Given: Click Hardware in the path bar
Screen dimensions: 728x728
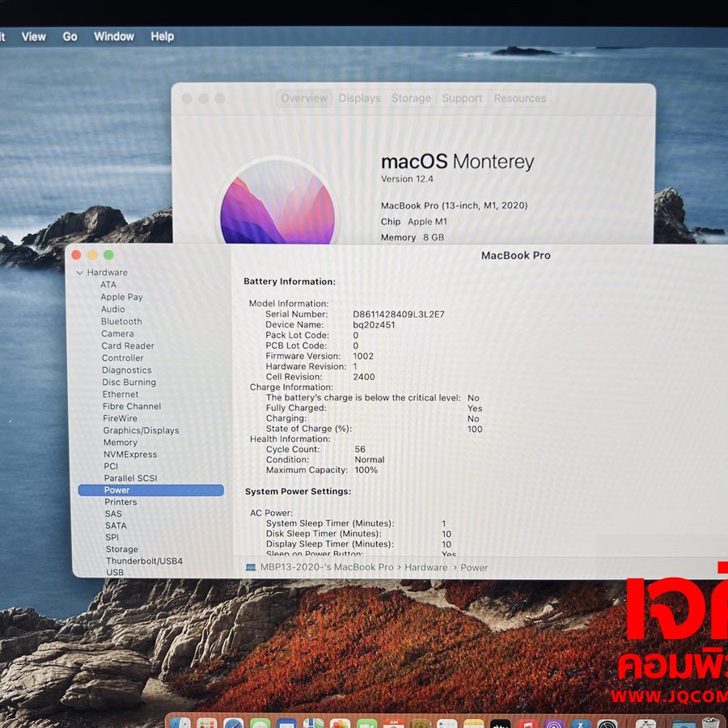Looking at the screenshot, I should [x=425, y=567].
